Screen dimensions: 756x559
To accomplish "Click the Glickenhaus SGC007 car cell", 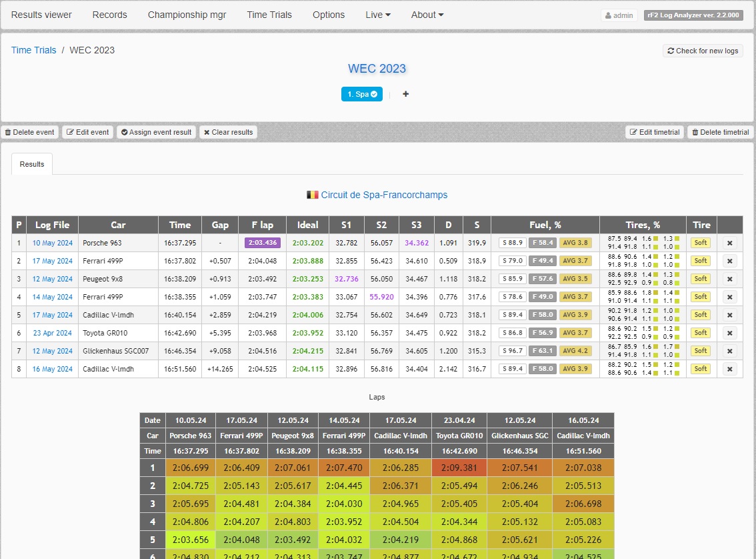I will (118, 351).
